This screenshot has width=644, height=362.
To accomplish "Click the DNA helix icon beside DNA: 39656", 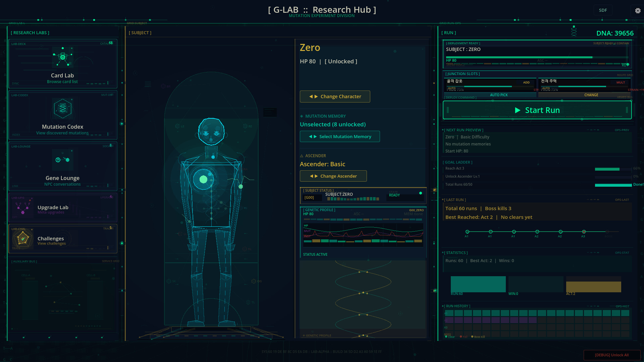I will [574, 31].
